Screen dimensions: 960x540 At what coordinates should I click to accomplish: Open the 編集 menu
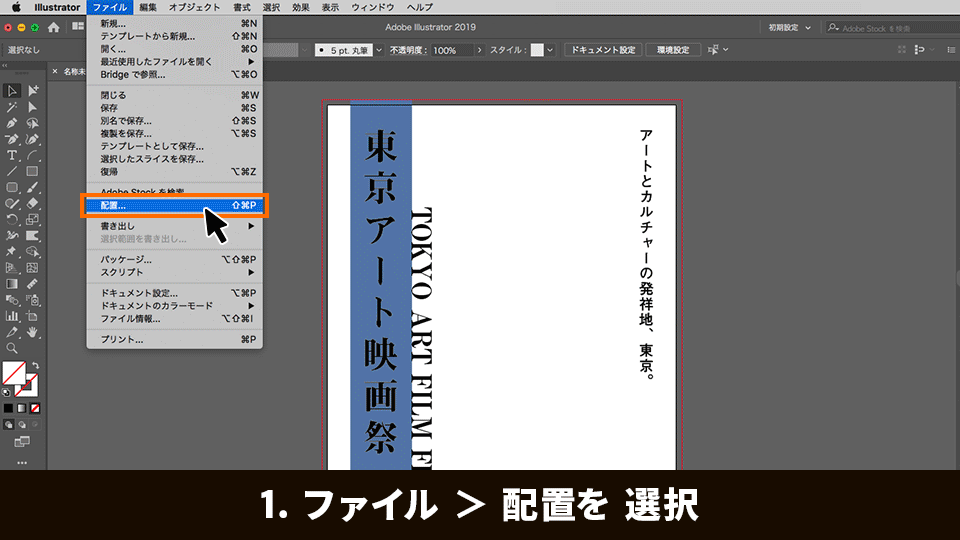point(148,7)
